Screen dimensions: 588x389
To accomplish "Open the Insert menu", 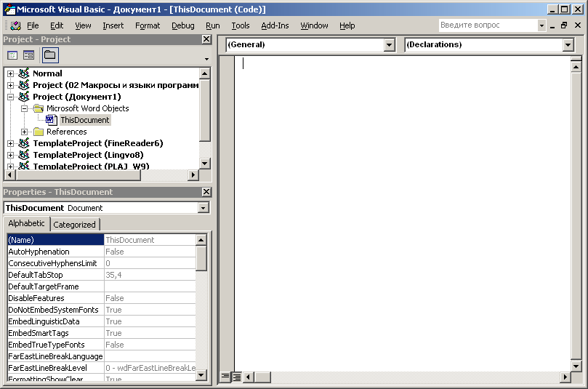I will click(113, 25).
